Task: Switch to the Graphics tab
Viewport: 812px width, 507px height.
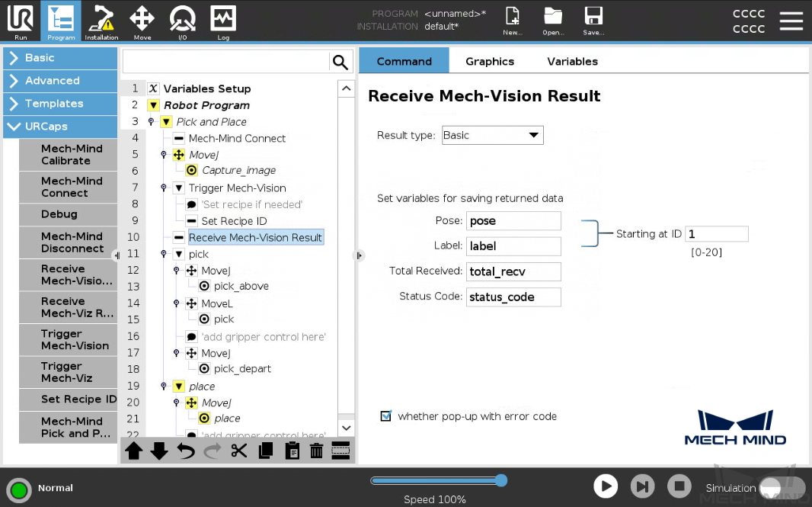Action: 490,61
